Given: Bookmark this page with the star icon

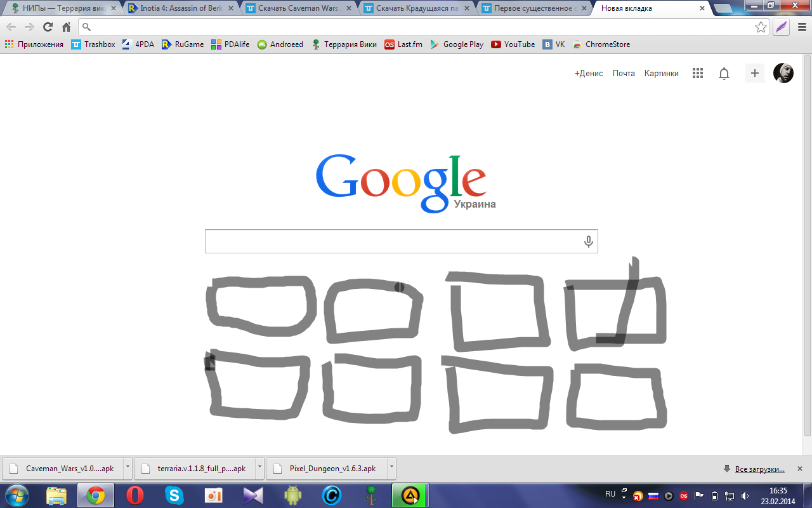Looking at the screenshot, I should pyautogui.click(x=761, y=27).
